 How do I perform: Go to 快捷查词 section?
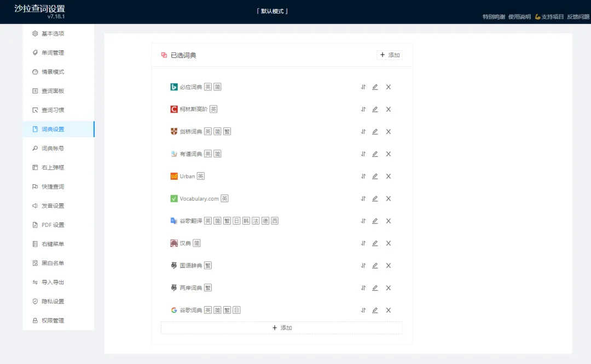(x=59, y=187)
